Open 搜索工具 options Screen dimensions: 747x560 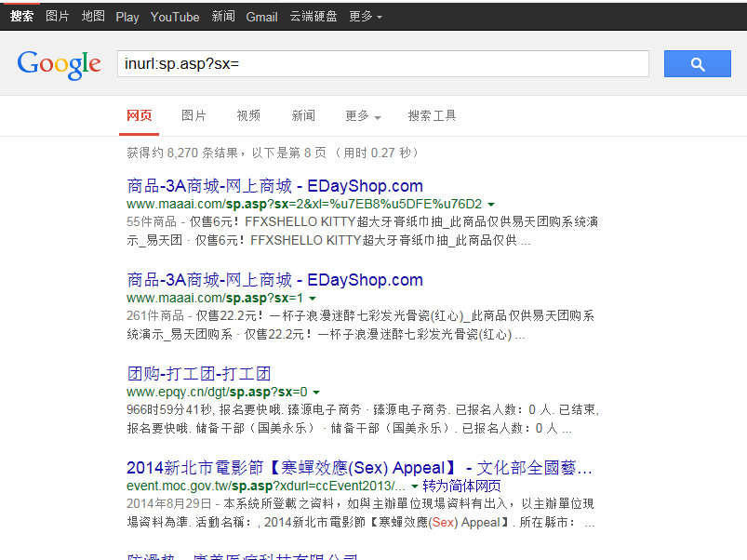[432, 115]
